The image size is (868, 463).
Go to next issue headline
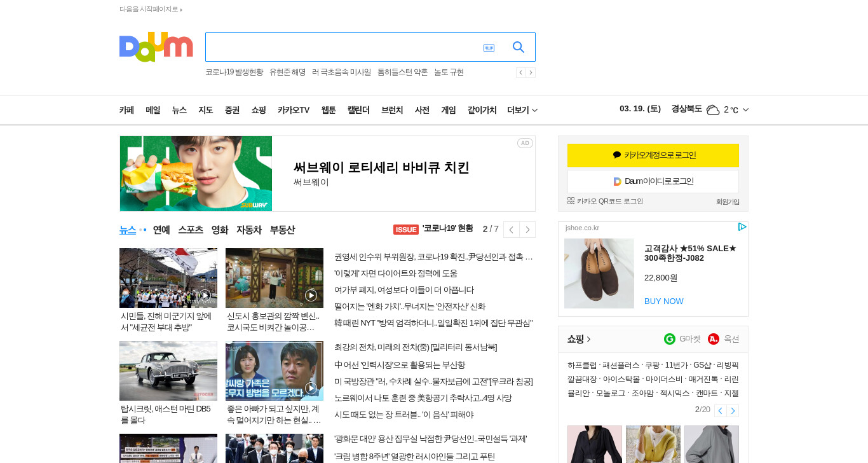(527, 230)
